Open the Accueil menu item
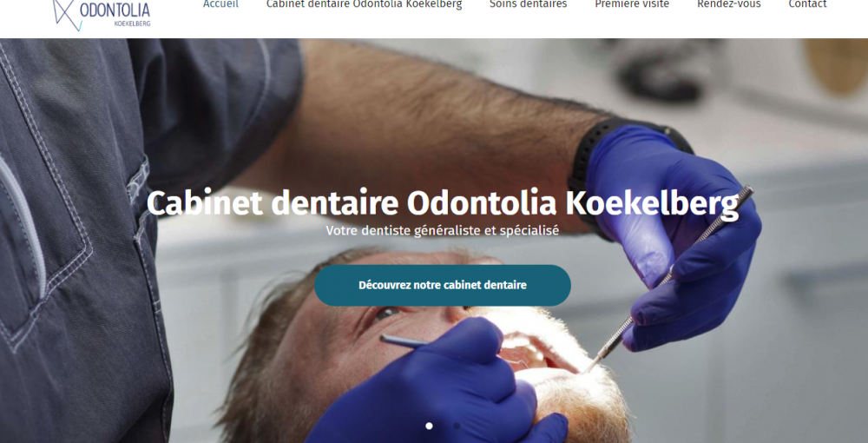Image resolution: width=868 pixels, height=443 pixels. click(x=220, y=4)
